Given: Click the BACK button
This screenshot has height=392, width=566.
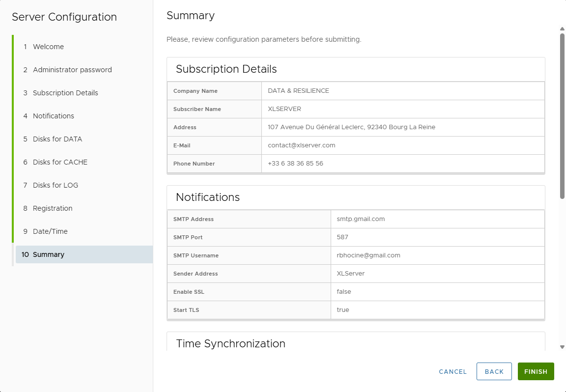Looking at the screenshot, I should (x=494, y=371).
